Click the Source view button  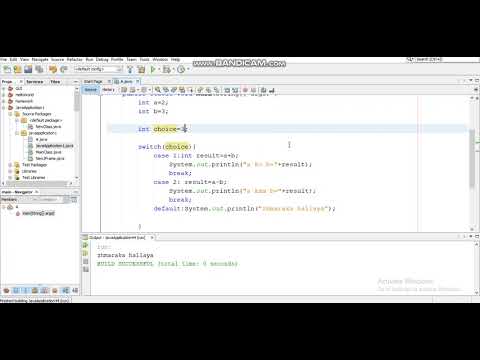[90, 90]
